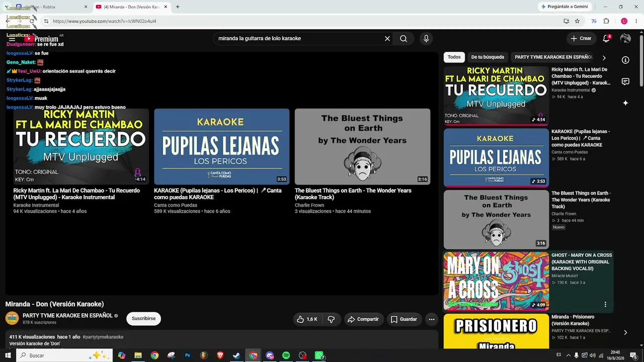Open a new Chrome tab
The width and height of the screenshot is (644, 362).
(178, 7)
